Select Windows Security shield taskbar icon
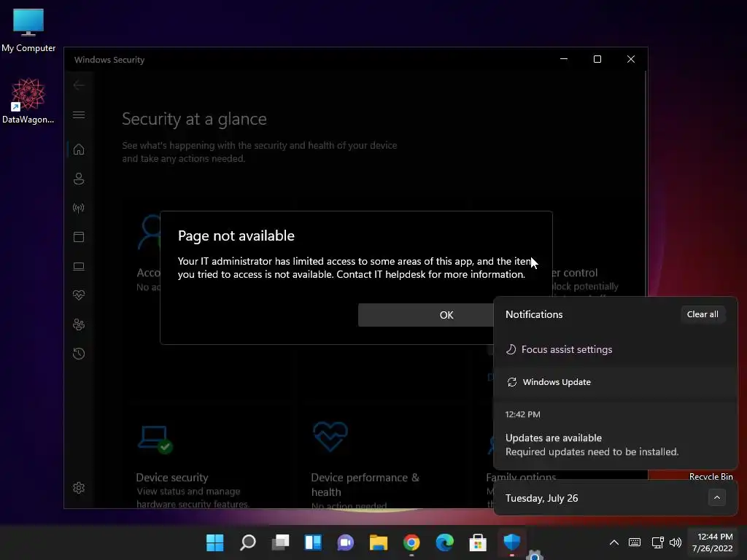The image size is (747, 560). pyautogui.click(x=511, y=542)
